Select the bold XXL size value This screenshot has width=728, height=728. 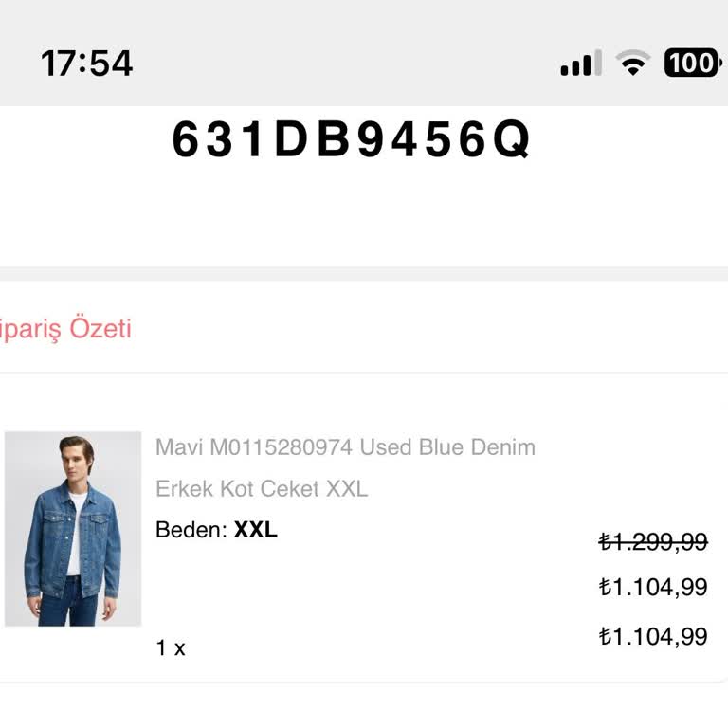click(x=256, y=530)
